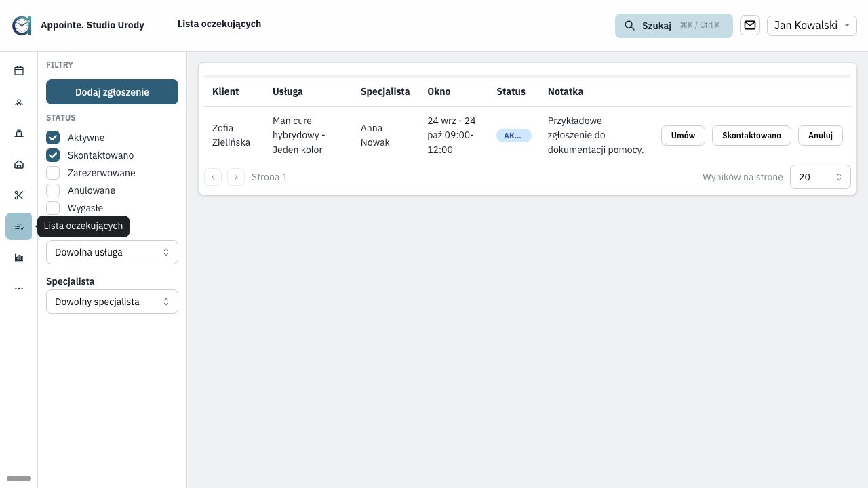Expand the Jan Kowalski user menu
The image size is (868, 488).
coord(812,25)
